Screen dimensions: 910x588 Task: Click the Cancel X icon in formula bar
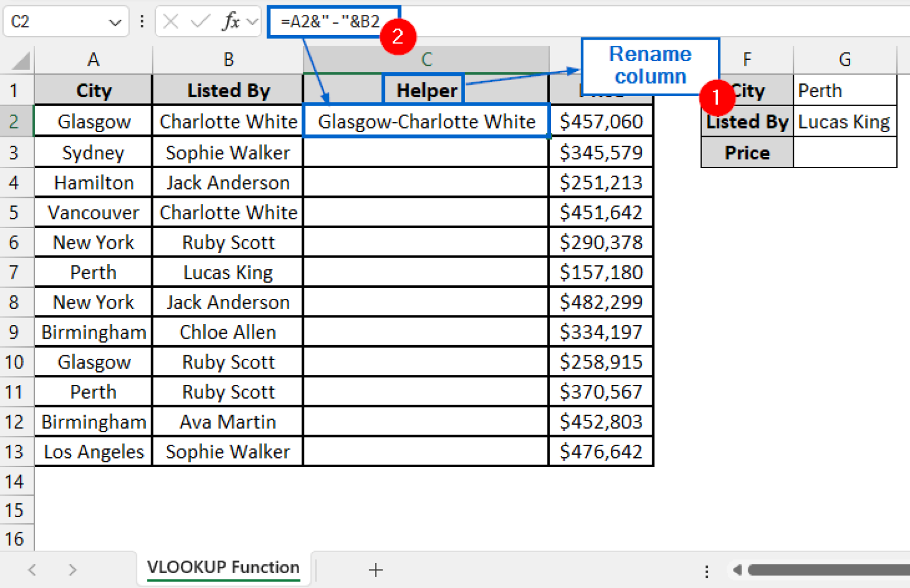click(170, 21)
